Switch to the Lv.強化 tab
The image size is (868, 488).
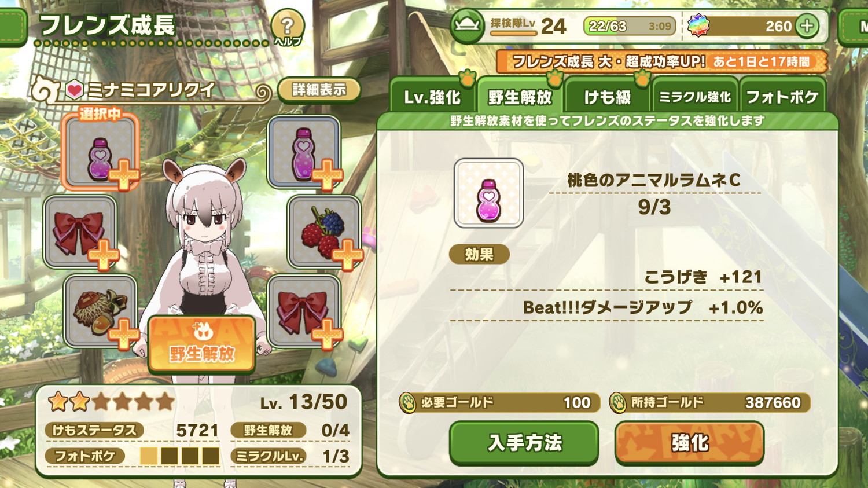click(x=432, y=96)
